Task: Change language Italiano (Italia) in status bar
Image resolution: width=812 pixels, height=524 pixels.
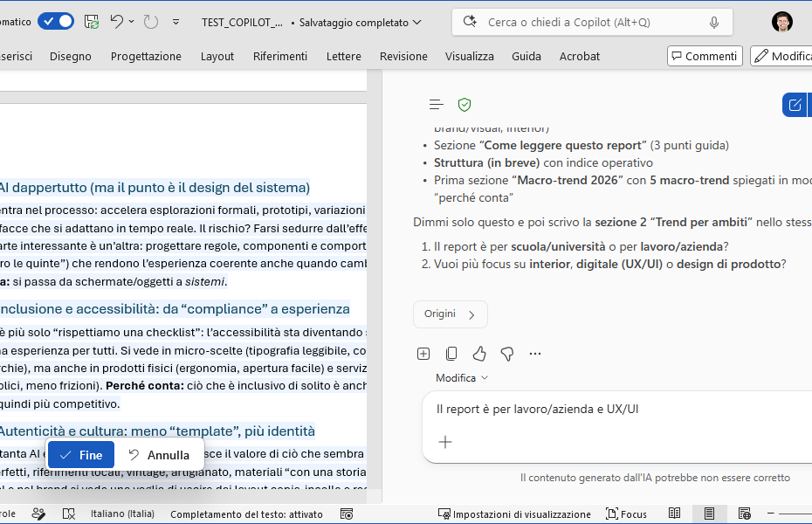Action: pyautogui.click(x=122, y=514)
